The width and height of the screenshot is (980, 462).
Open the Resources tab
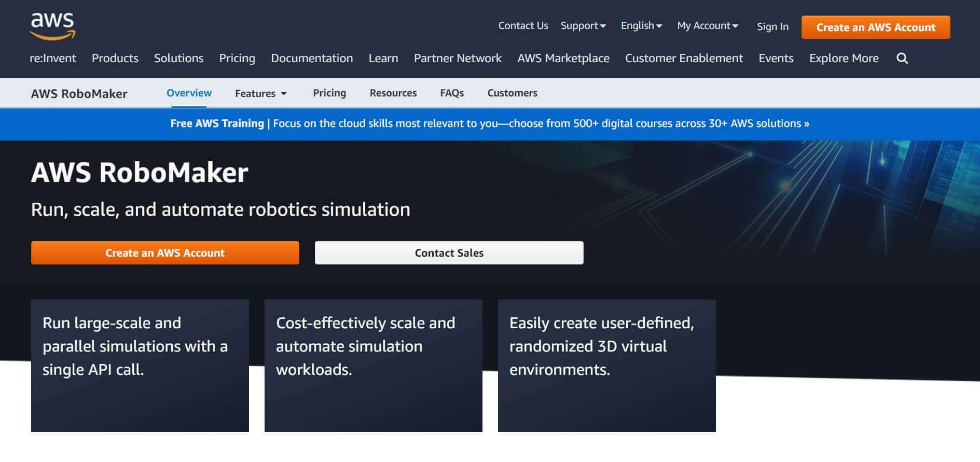click(x=393, y=93)
